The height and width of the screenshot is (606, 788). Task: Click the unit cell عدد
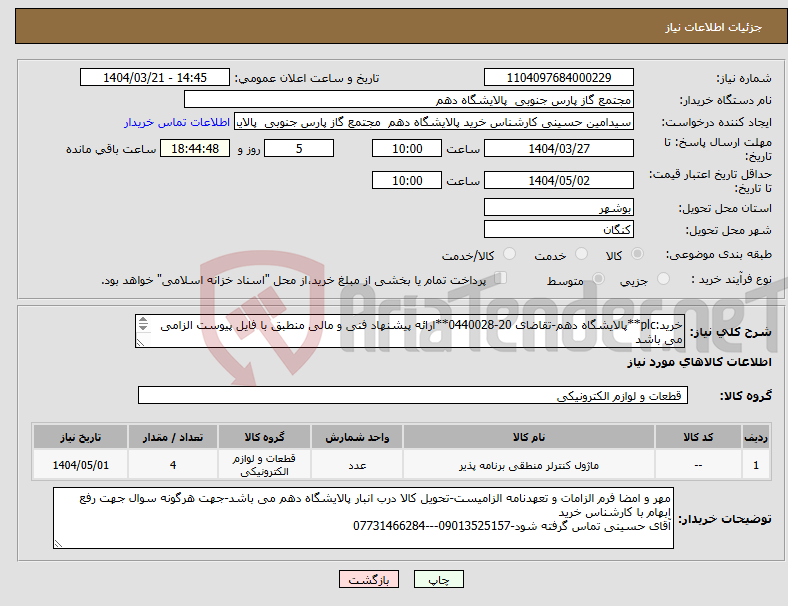tap(357, 465)
